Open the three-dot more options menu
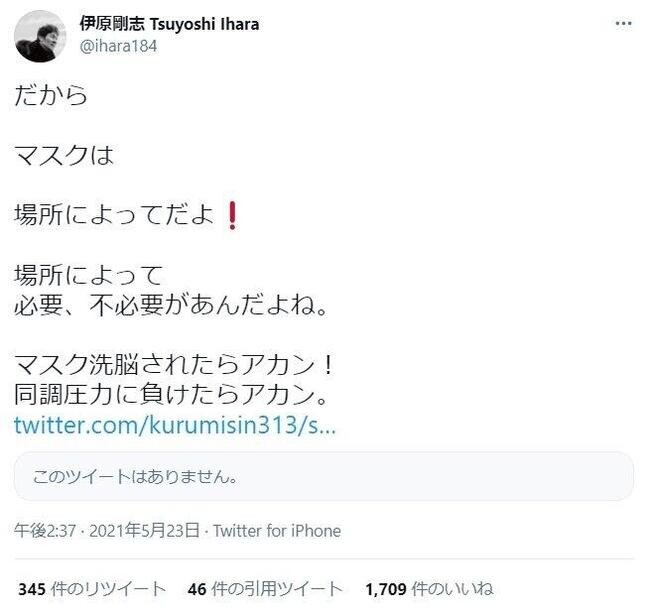This screenshot has height=613, width=645. (x=623, y=24)
